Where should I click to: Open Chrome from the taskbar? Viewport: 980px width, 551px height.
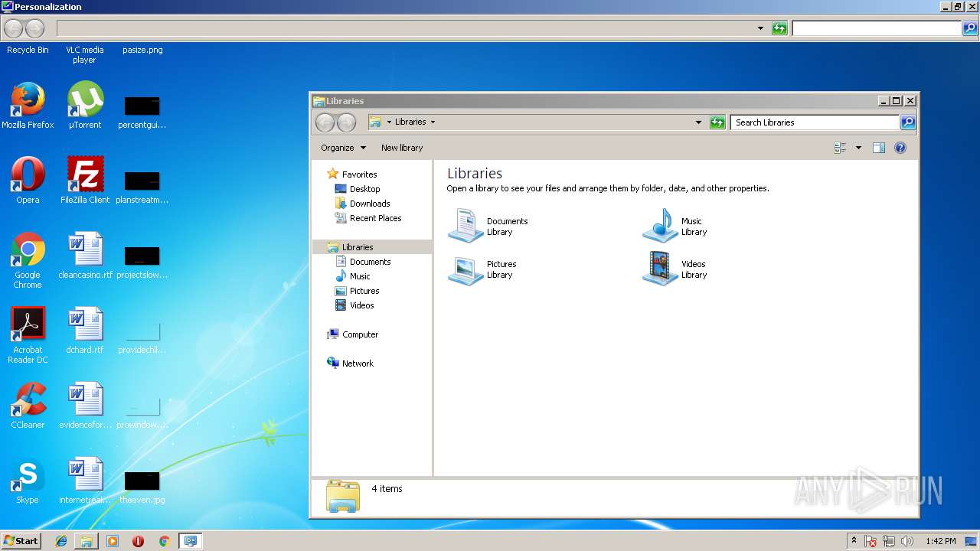(x=164, y=541)
